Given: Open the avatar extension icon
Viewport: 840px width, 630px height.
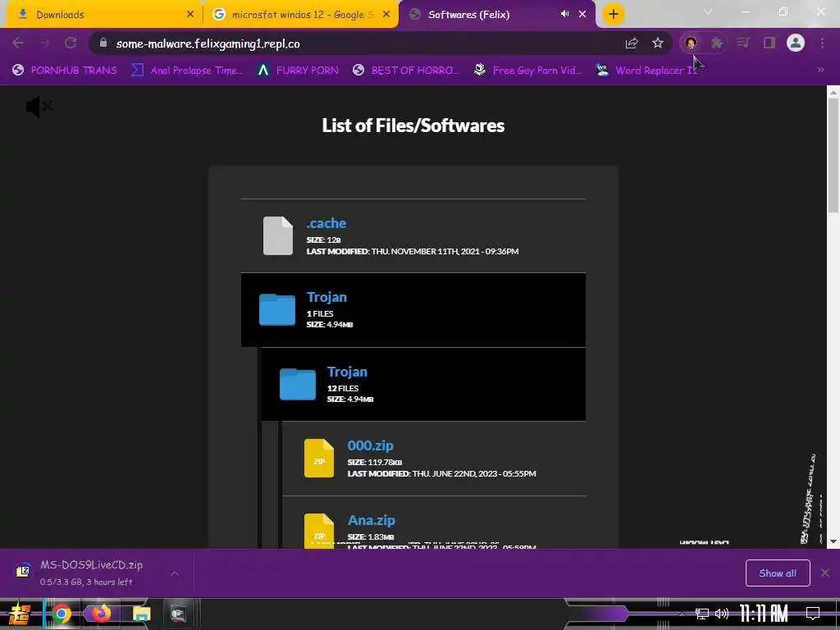Looking at the screenshot, I should point(691,43).
